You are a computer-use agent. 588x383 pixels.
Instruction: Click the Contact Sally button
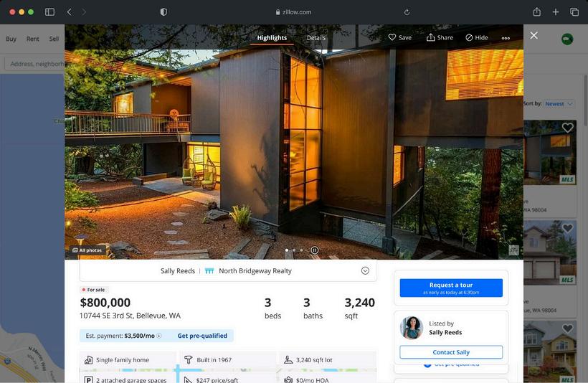coord(451,352)
